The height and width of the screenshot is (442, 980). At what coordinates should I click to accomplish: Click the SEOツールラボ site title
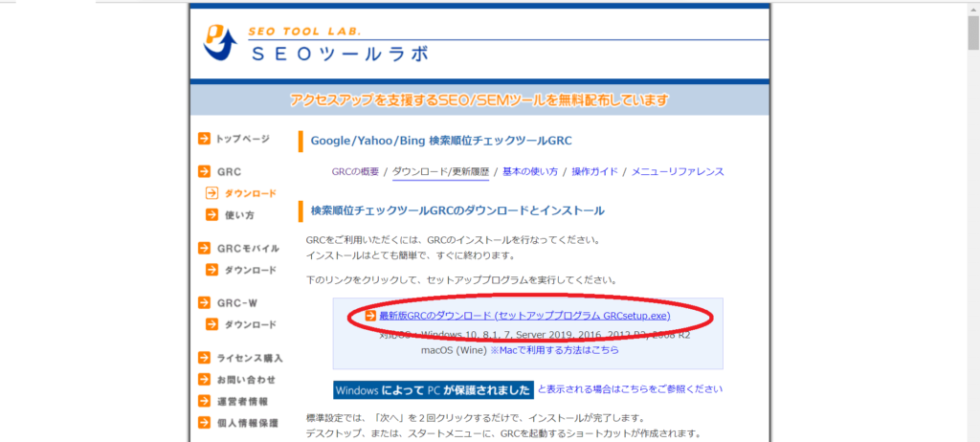pos(341,54)
